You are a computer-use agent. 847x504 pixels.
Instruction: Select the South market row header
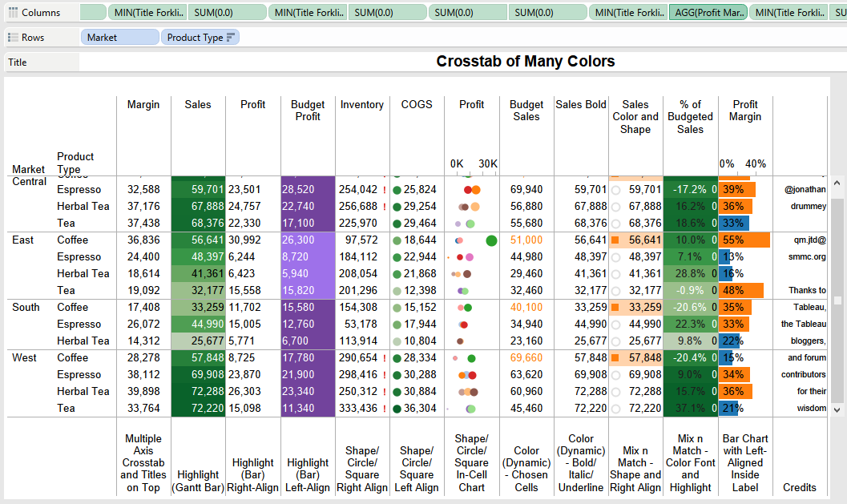coord(26,307)
